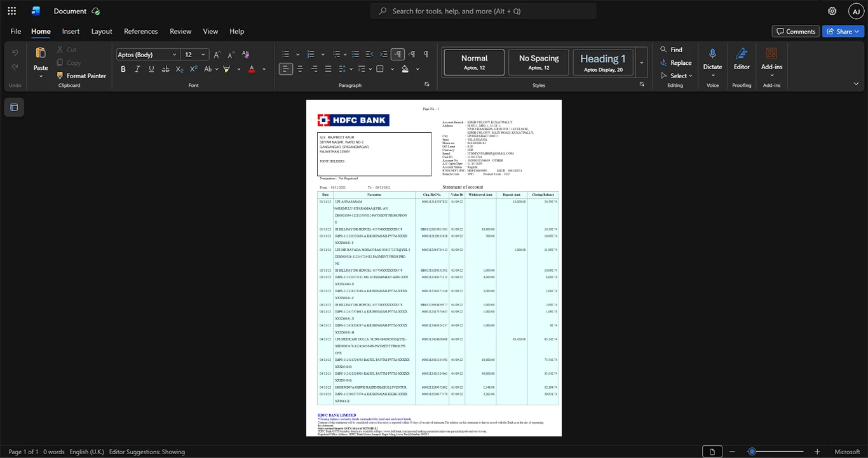Open settings gear icon
The width and height of the screenshot is (868, 458).
click(832, 11)
